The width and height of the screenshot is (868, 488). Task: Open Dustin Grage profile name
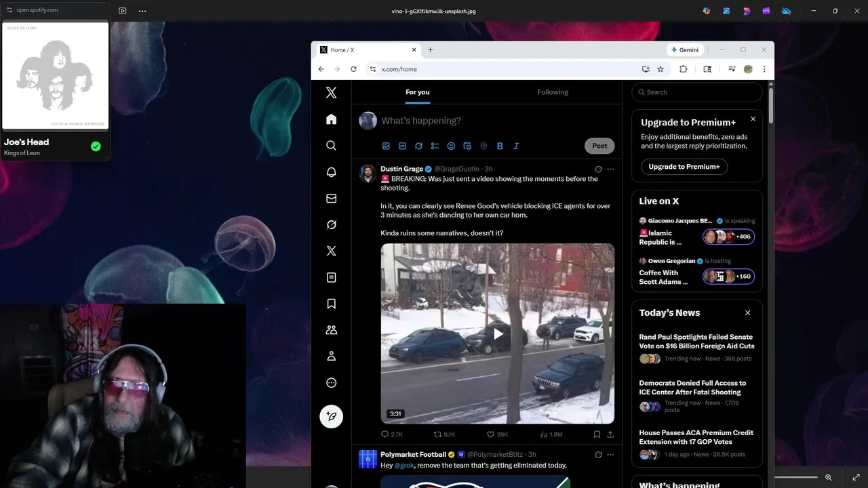[x=401, y=169]
